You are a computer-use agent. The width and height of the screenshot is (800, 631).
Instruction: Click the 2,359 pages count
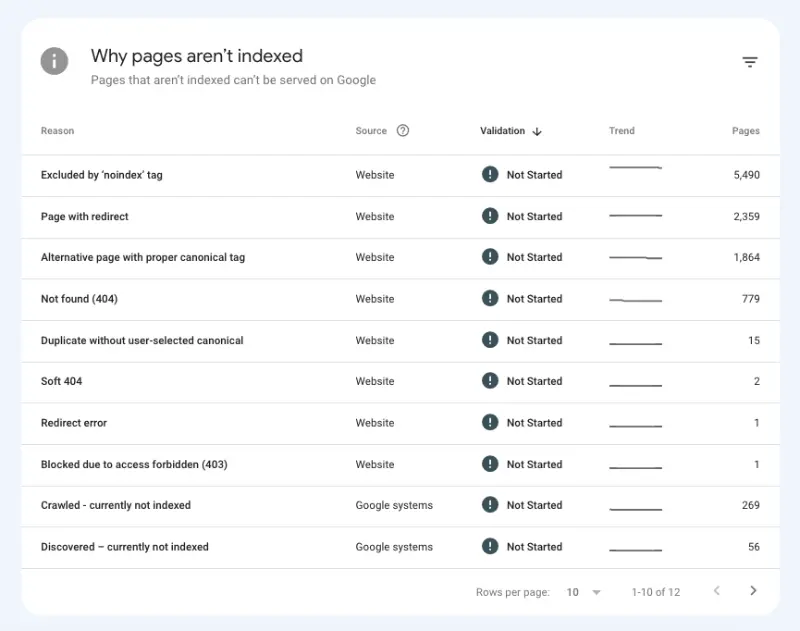point(746,216)
